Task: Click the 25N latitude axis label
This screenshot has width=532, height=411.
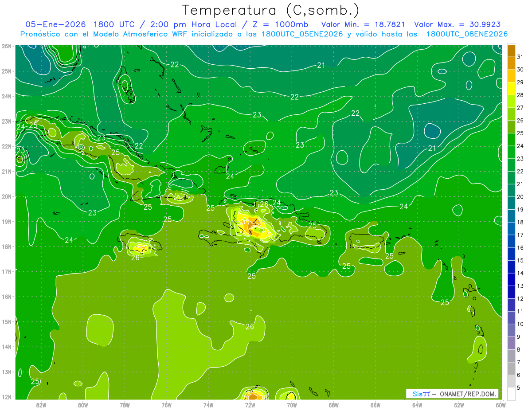Action: point(6,71)
